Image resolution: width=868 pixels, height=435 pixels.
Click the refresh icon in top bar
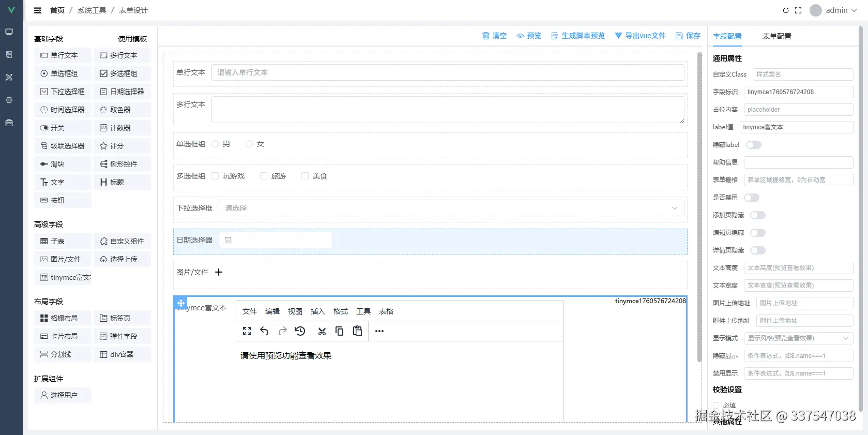coord(786,10)
